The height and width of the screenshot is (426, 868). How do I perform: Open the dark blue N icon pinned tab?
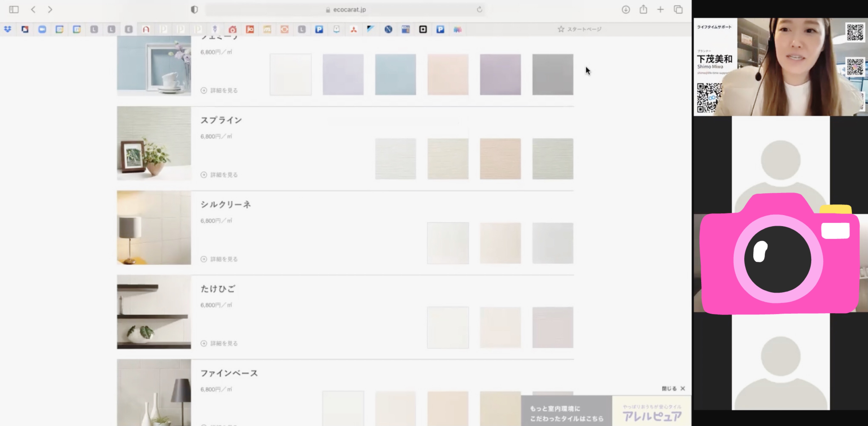[x=388, y=29]
